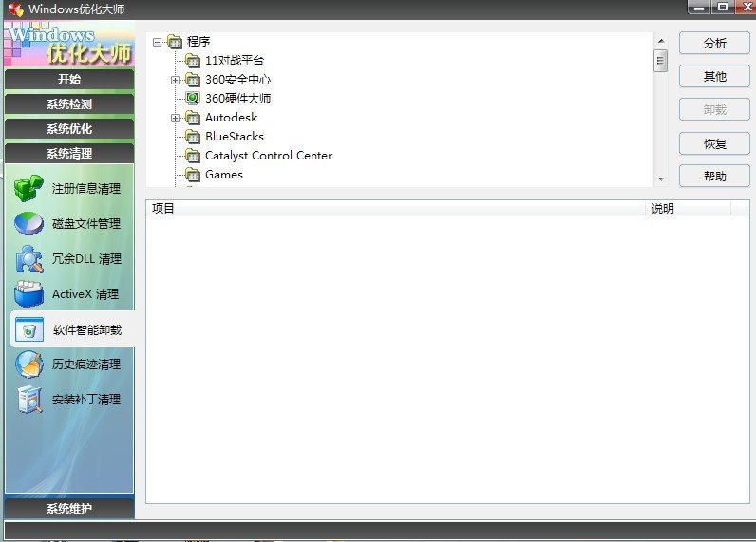Click the 分析 button
Image resolution: width=756 pixels, height=542 pixels.
714,44
